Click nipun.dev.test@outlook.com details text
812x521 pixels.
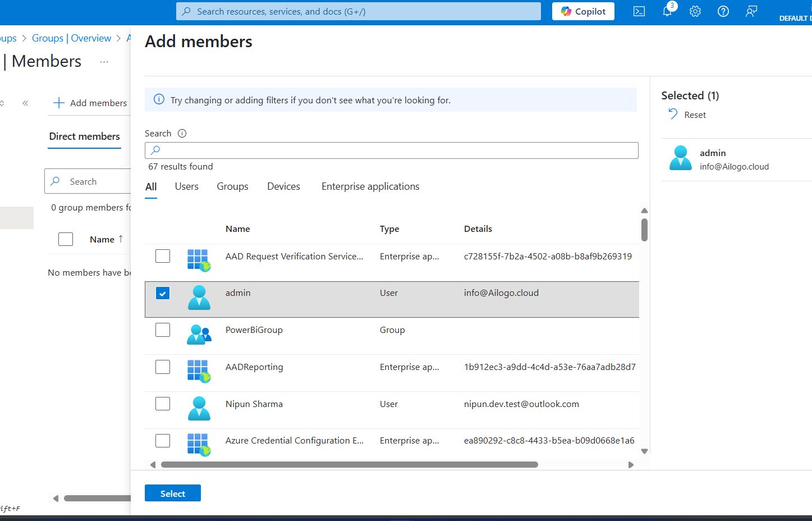pyautogui.click(x=521, y=404)
